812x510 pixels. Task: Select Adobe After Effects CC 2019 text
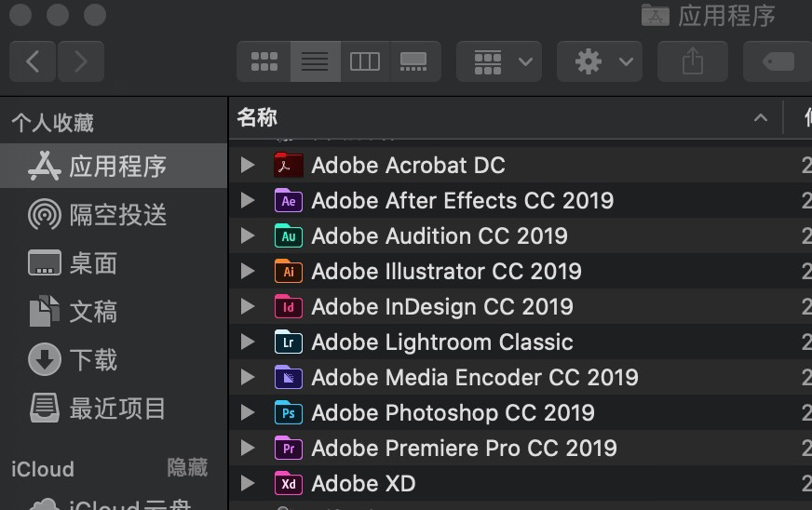coord(463,201)
